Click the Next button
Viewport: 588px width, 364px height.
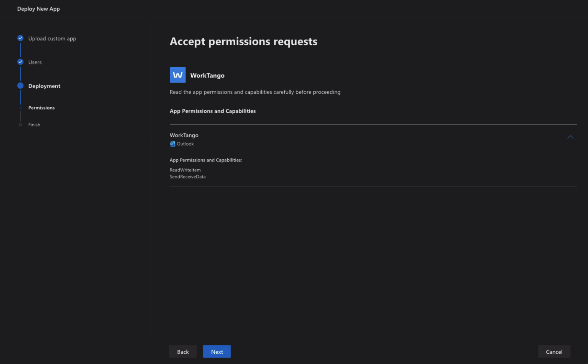coord(217,351)
